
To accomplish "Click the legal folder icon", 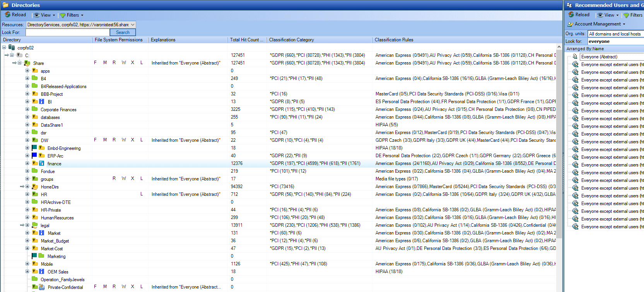I will 35,225.
